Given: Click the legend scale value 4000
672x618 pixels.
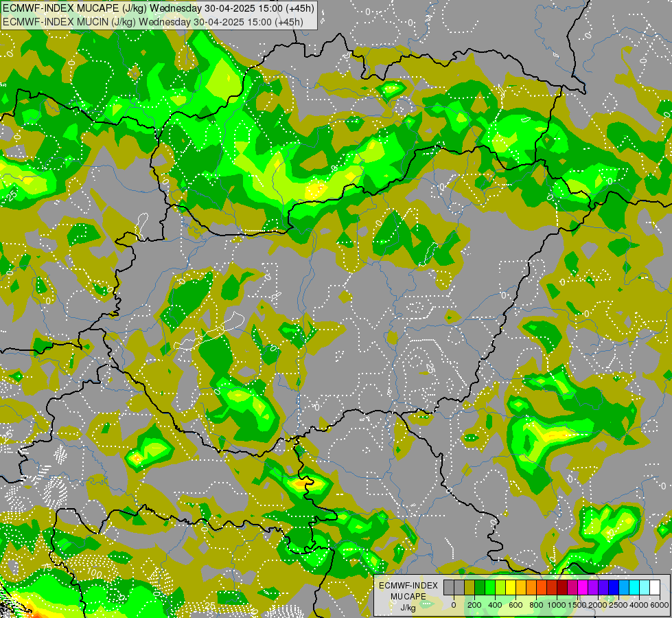Looking at the screenshot, I should coord(640,605).
